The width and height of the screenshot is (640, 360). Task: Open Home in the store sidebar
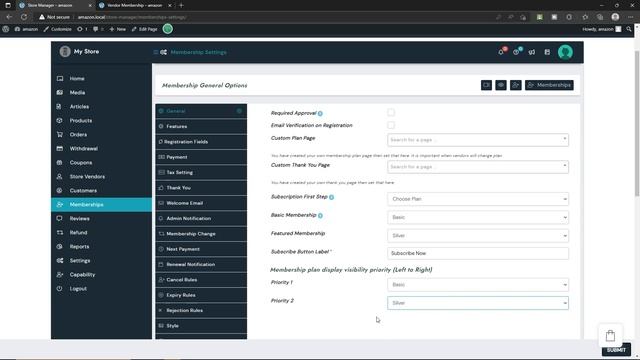(101, 78)
